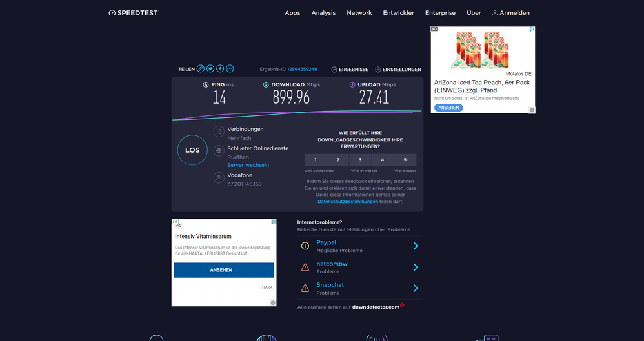Click the Ping icon
This screenshot has height=341, width=644.
(x=206, y=84)
